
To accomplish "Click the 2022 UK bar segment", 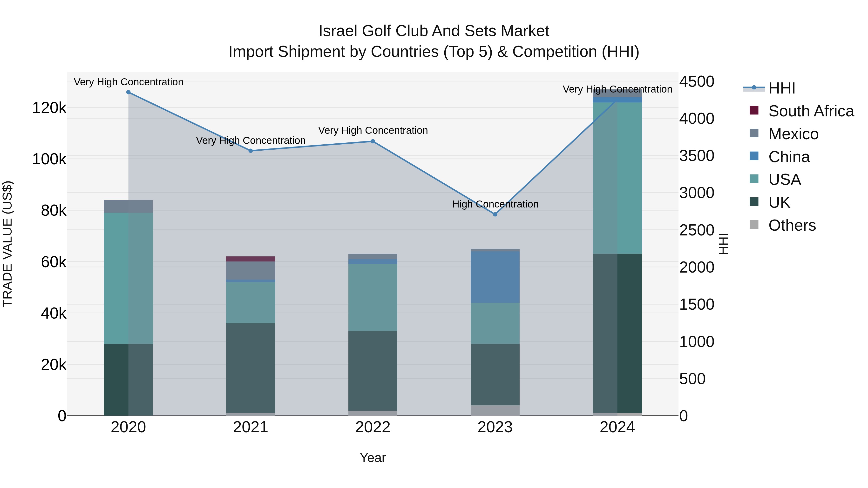I will coord(373,371).
